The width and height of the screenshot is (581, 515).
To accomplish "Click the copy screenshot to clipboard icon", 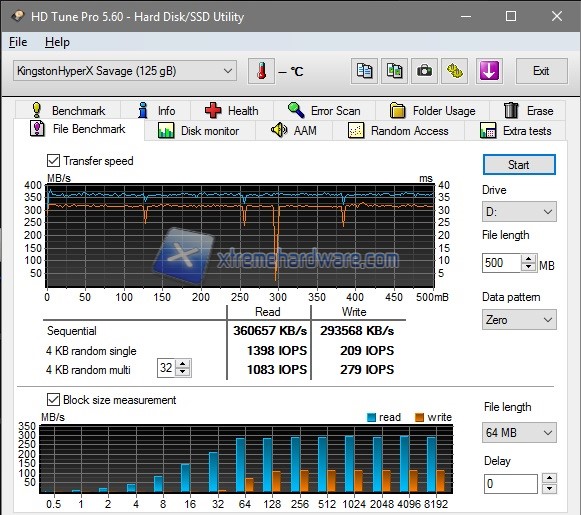I will 394,71.
